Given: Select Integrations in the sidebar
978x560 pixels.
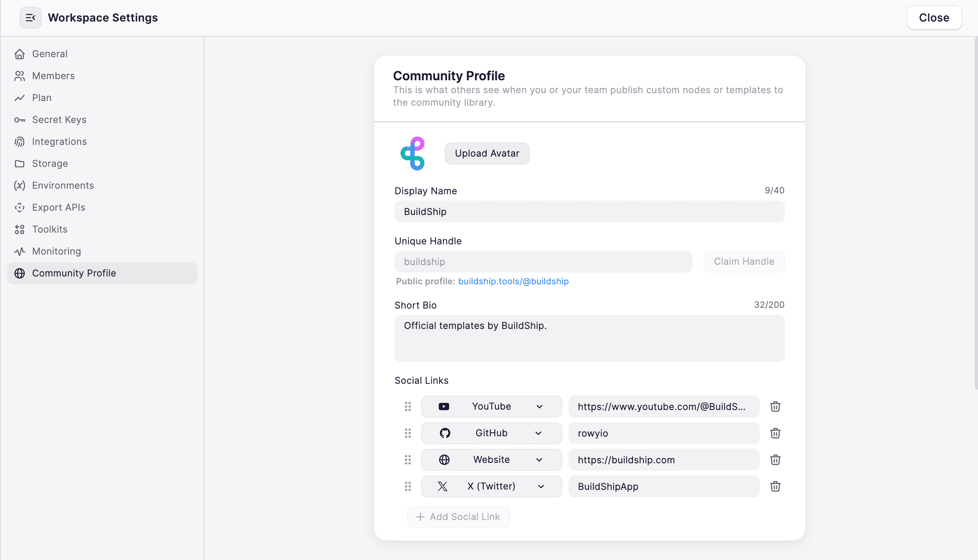Looking at the screenshot, I should 102,142.
